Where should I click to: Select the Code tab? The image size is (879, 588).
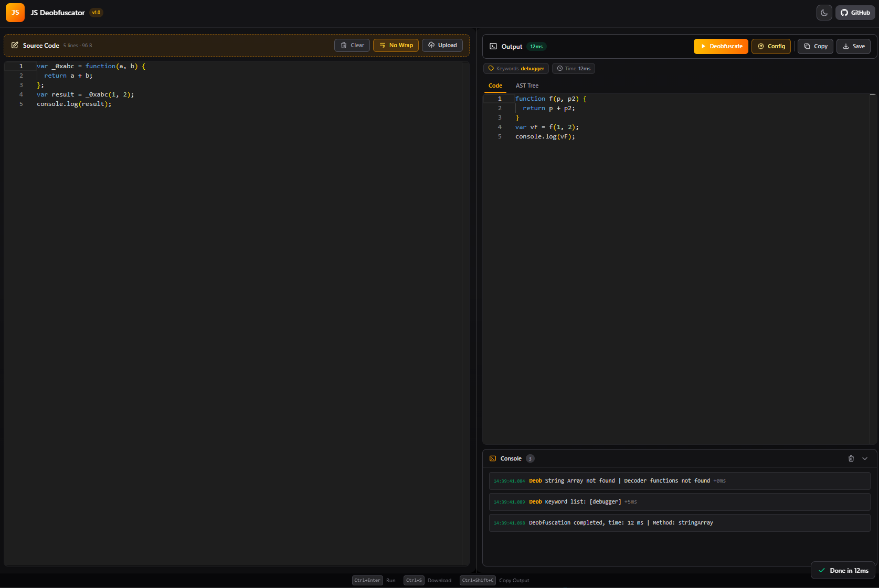[x=495, y=86]
